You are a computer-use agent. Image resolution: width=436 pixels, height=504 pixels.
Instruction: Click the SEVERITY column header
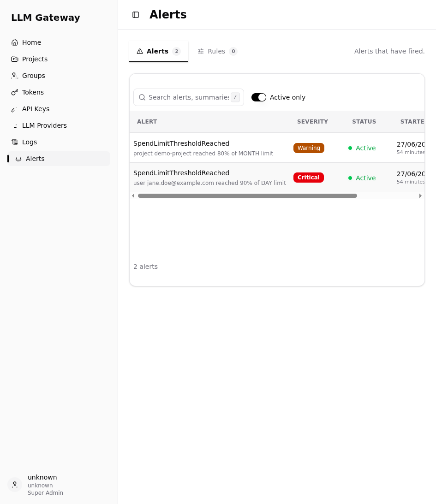(312, 122)
